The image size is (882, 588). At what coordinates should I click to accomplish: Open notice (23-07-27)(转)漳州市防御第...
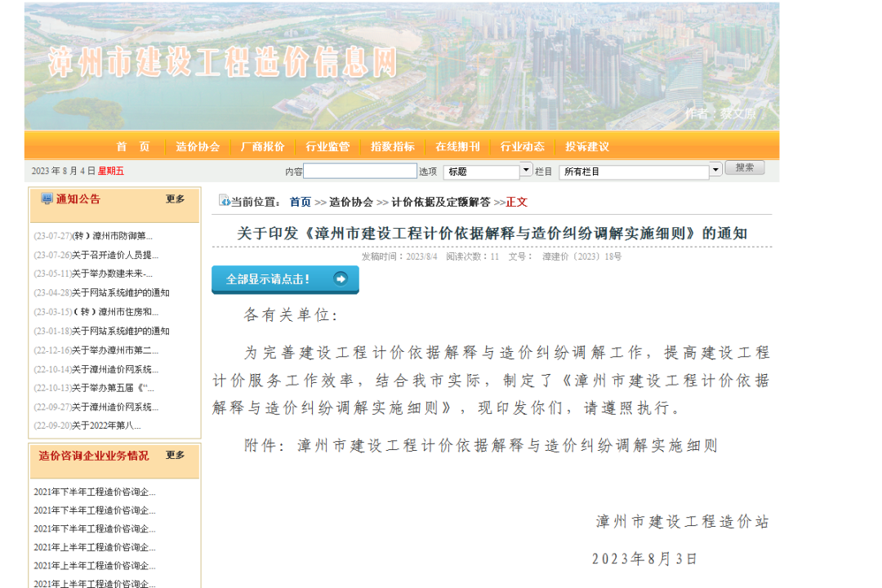coord(93,236)
